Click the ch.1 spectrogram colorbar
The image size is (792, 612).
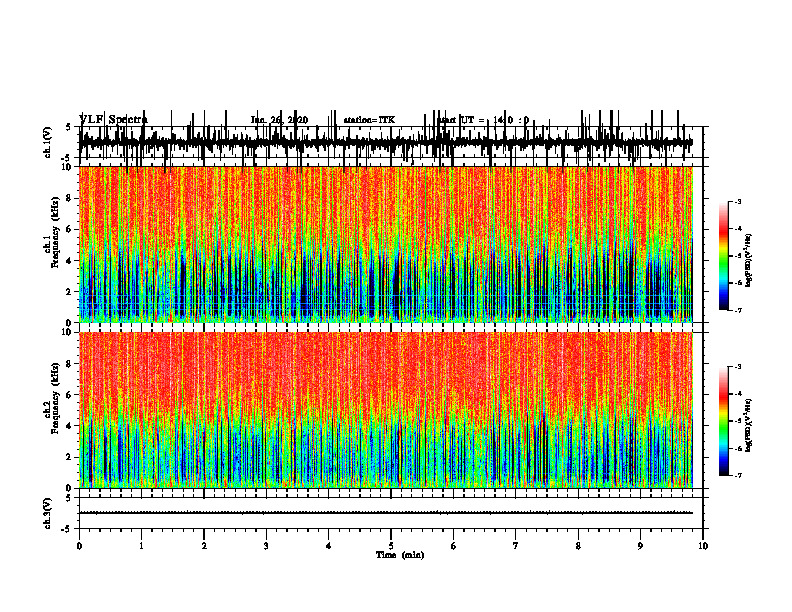coord(724,256)
